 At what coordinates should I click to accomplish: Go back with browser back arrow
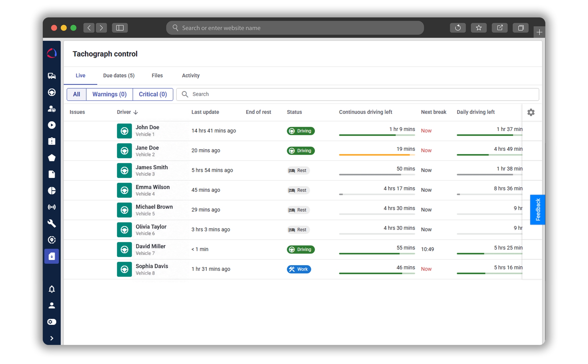pyautogui.click(x=89, y=28)
